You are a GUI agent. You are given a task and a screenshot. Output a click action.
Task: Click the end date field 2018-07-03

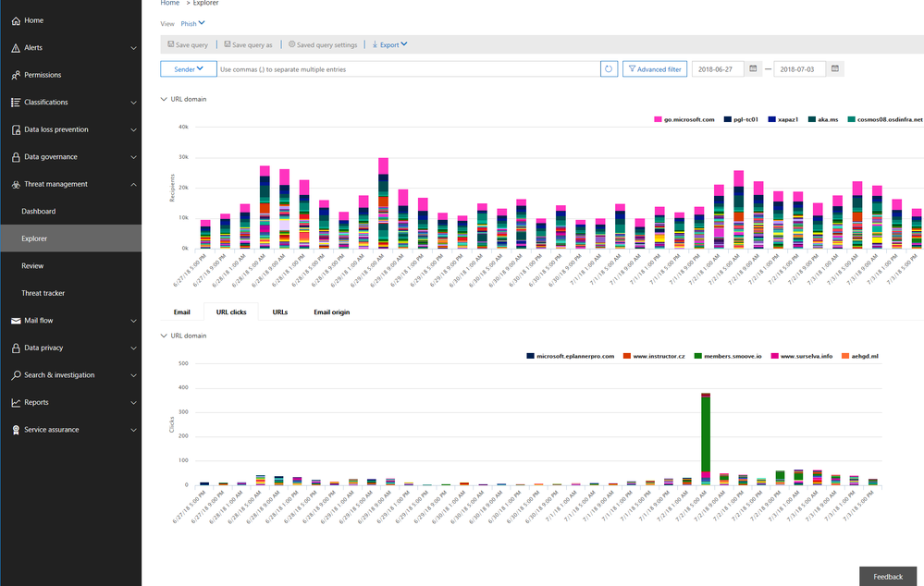(800, 69)
